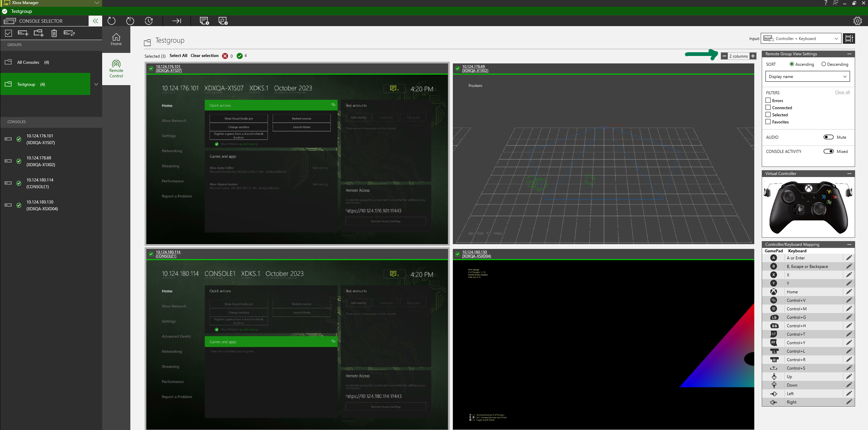Select Descending sort order

pyautogui.click(x=824, y=64)
